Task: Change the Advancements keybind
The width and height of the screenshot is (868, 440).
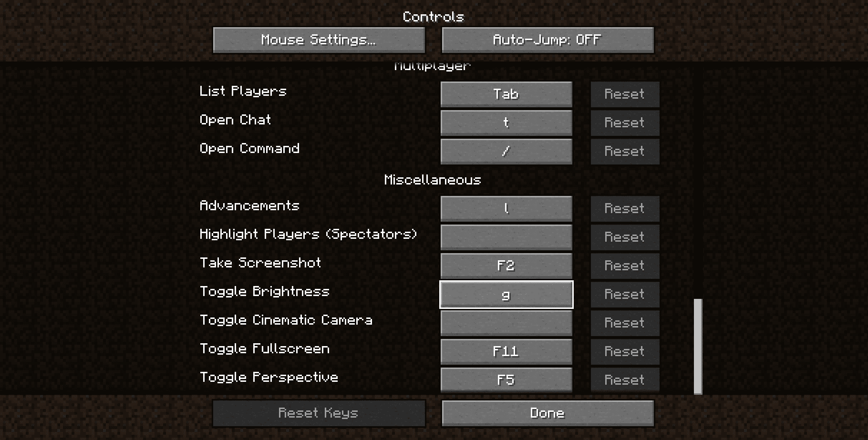Action: click(x=506, y=209)
